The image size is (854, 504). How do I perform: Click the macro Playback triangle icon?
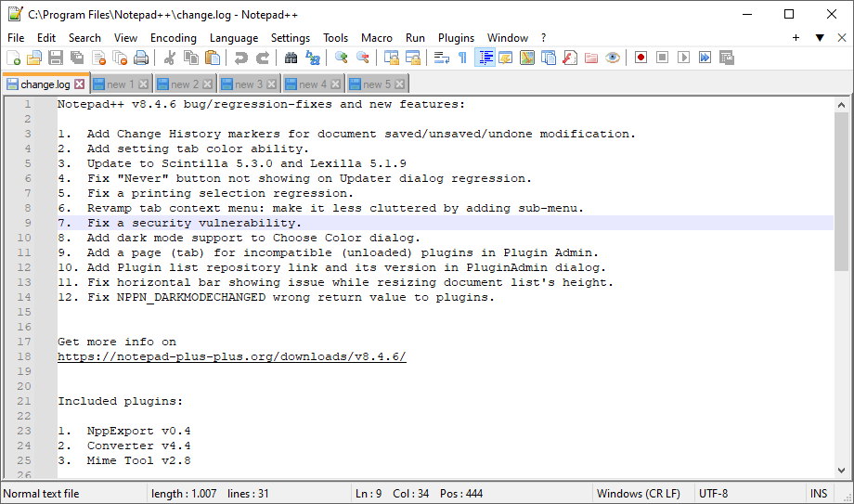pos(683,58)
